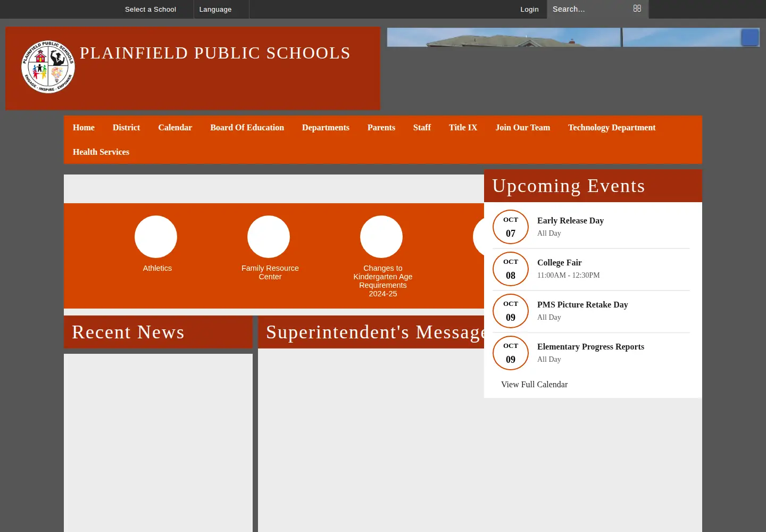
Task: Click the Family Resource Center label
Action: 270,272
